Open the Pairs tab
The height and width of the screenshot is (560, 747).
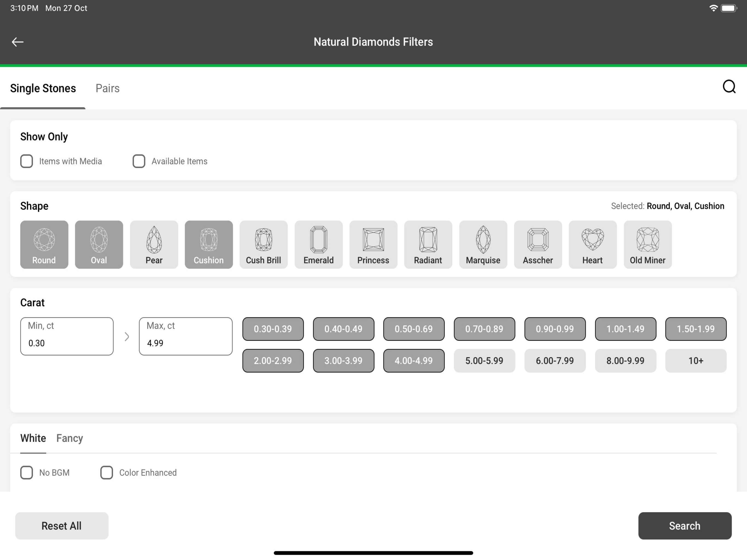tap(107, 89)
